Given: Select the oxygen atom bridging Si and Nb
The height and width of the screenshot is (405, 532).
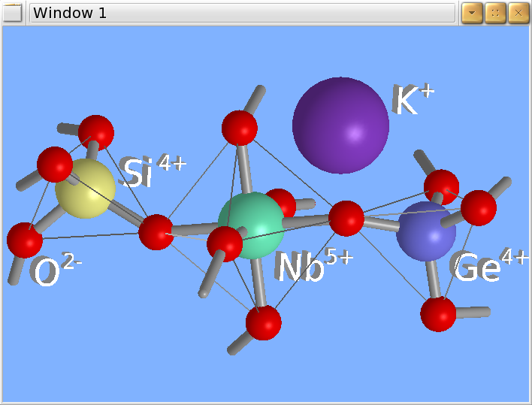Looking at the screenshot, I should [x=156, y=231].
